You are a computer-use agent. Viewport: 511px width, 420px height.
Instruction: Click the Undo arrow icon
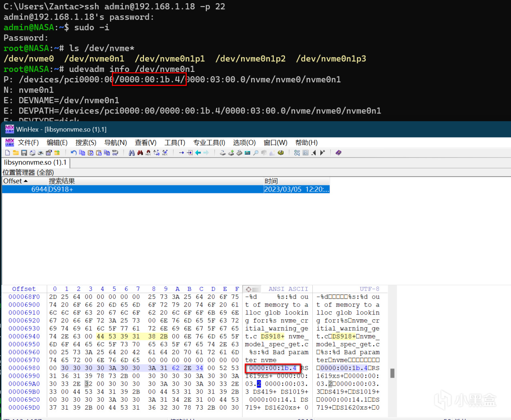tap(74, 153)
